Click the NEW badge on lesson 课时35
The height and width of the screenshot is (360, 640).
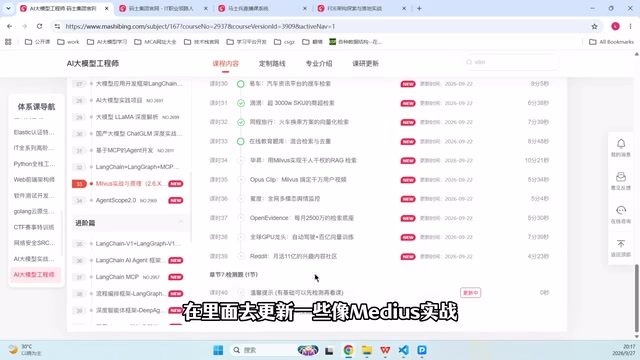(x=408, y=180)
